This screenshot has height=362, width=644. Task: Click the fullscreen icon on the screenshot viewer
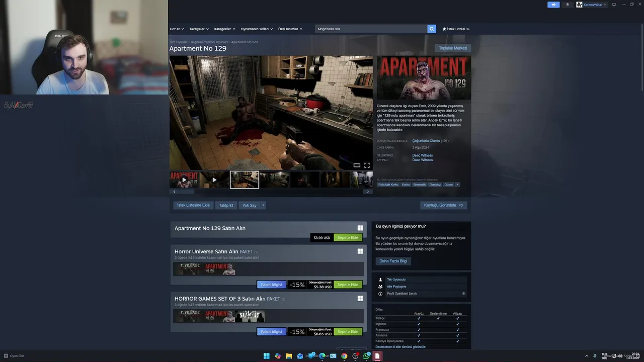click(x=367, y=165)
